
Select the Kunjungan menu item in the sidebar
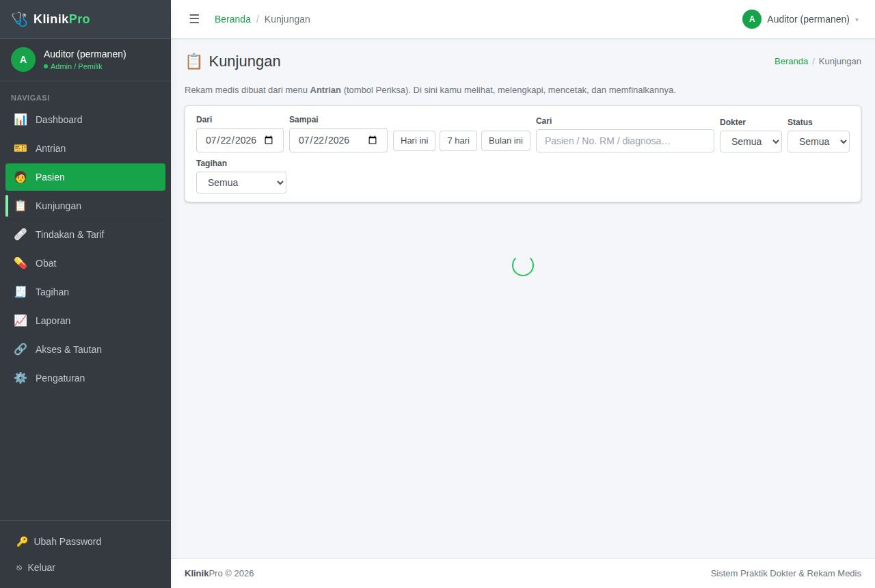(x=85, y=206)
